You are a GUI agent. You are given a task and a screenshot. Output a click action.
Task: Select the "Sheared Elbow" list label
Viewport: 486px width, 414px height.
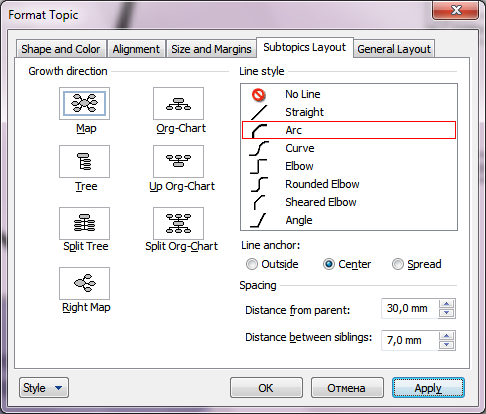click(321, 202)
